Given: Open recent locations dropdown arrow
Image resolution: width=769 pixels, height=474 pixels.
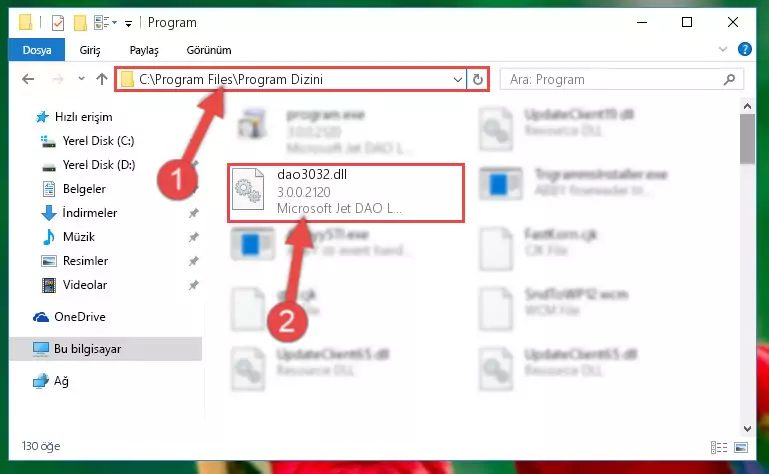Looking at the screenshot, I should (x=81, y=79).
